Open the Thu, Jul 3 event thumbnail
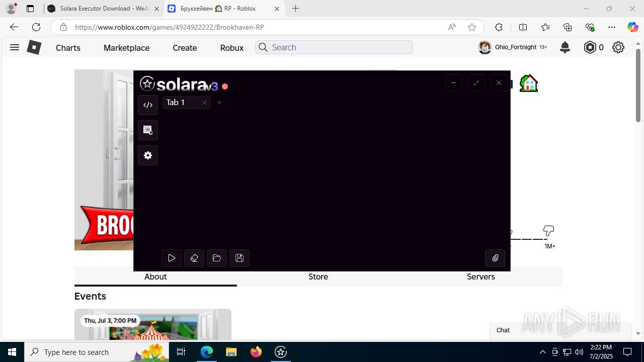The height and width of the screenshot is (362, 644). click(x=153, y=325)
